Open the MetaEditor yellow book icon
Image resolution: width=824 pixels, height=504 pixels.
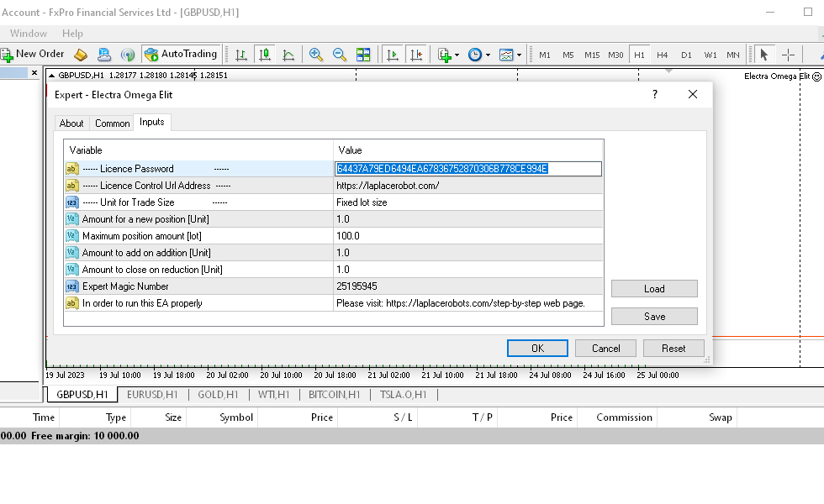tap(81, 54)
